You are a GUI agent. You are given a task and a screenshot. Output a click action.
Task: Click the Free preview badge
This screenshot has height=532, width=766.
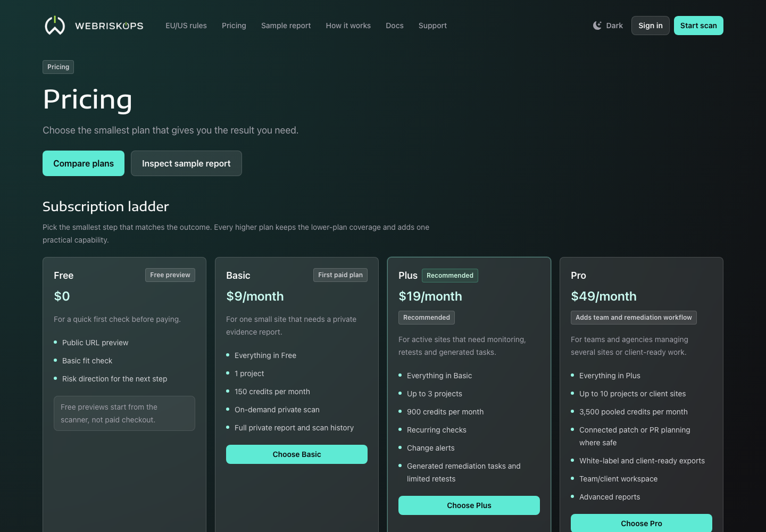(x=170, y=275)
